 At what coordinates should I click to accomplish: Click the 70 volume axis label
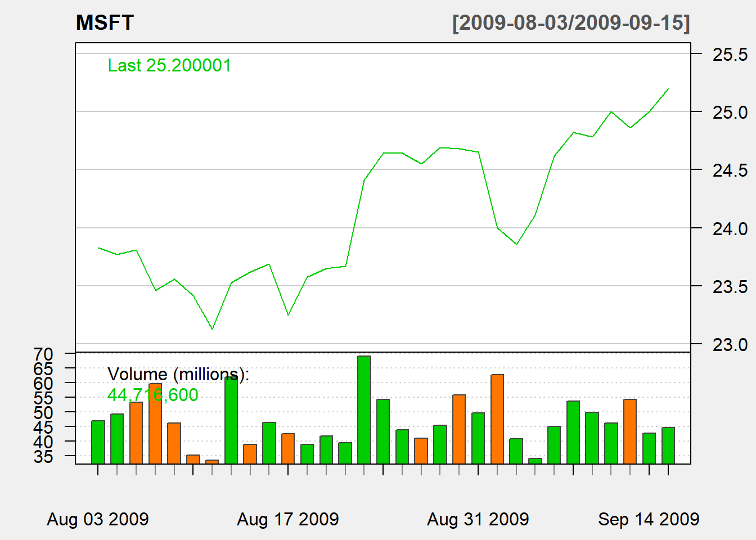[x=43, y=354]
